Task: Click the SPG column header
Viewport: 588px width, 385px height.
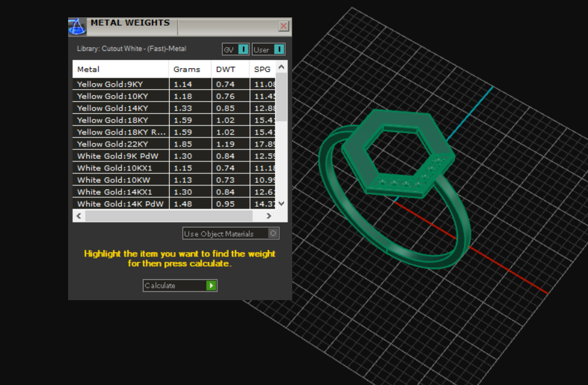Action: point(262,69)
